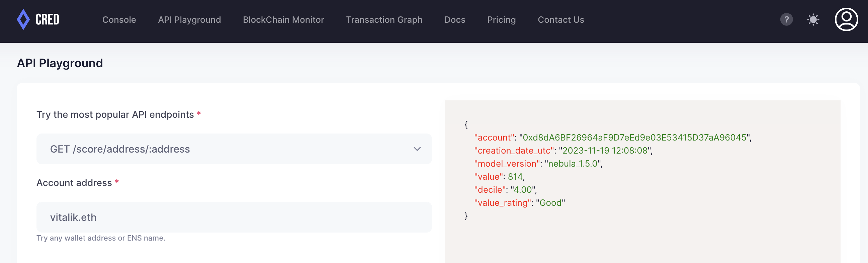Visit the Pricing page
Image resolution: width=868 pixels, height=263 pixels.
[501, 20]
